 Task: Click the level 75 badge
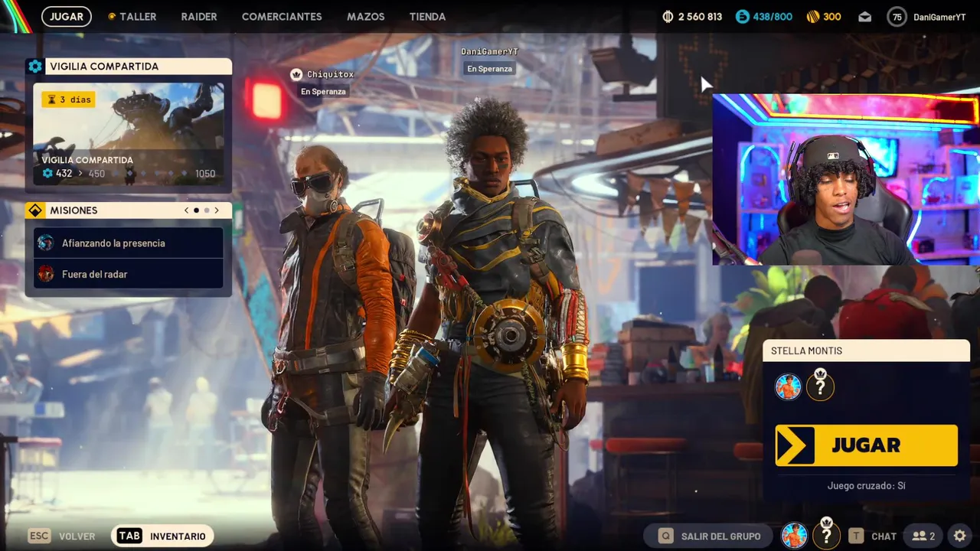pyautogui.click(x=897, y=17)
